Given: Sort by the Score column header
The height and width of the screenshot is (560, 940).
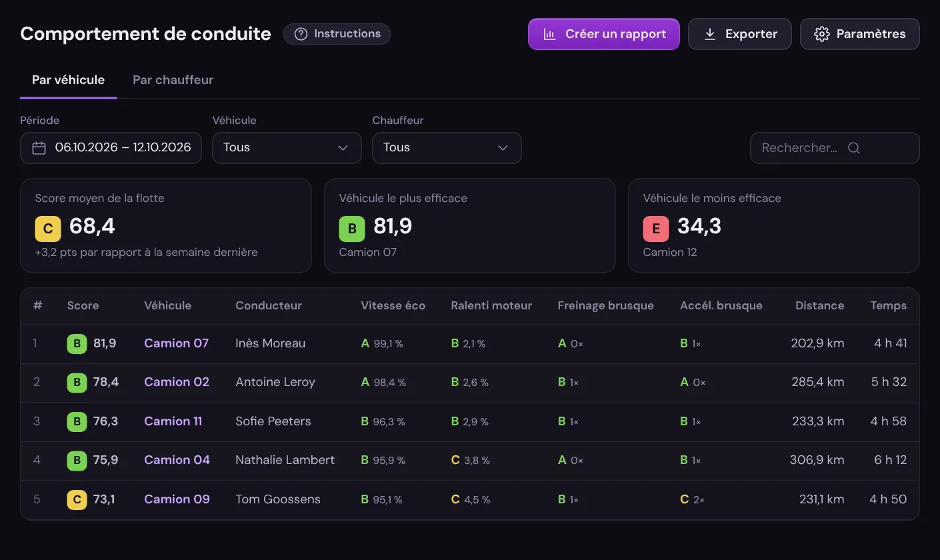Looking at the screenshot, I should click(x=83, y=306).
